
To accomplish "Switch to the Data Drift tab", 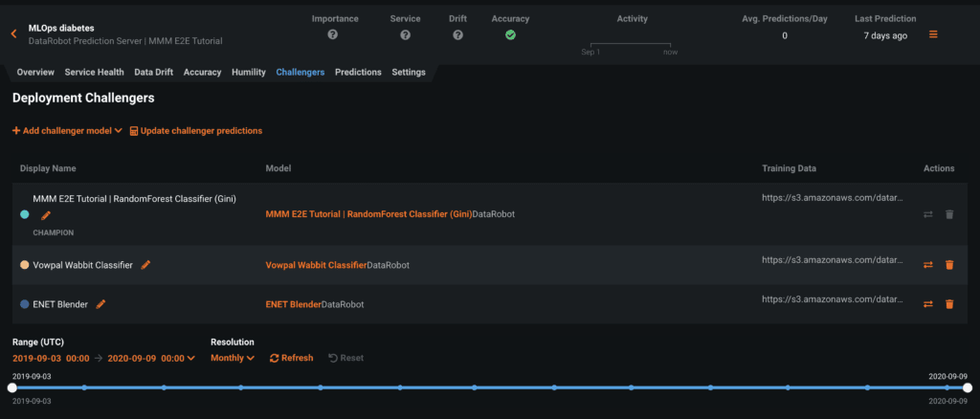I will (154, 73).
